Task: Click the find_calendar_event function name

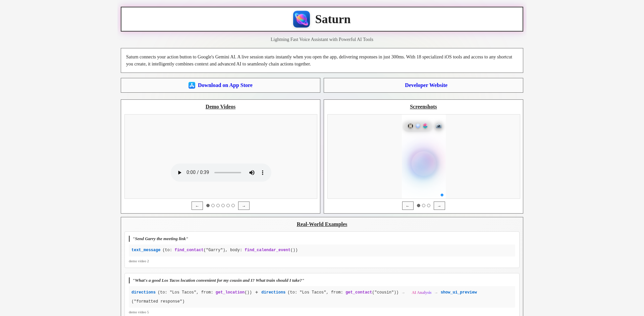Action: (x=267, y=250)
